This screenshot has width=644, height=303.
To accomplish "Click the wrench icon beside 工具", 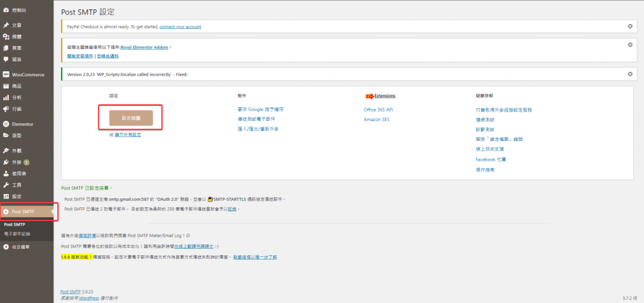I will coord(6,185).
